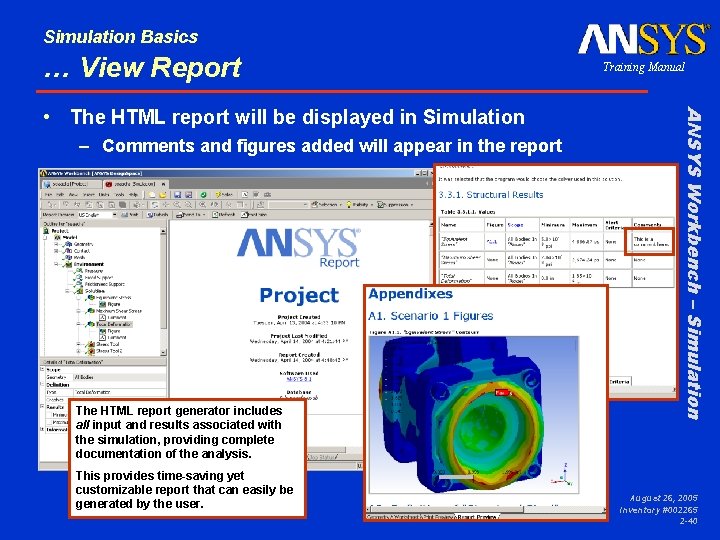
Task: Select the Report Preview tab at bottom
Action: pos(477,517)
